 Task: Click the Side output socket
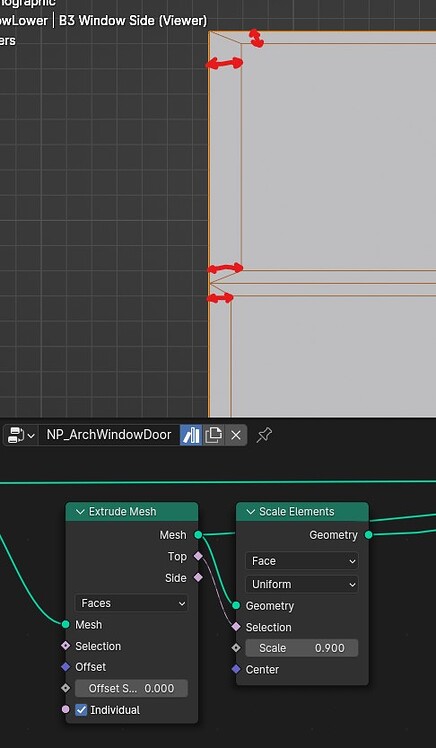click(198, 578)
